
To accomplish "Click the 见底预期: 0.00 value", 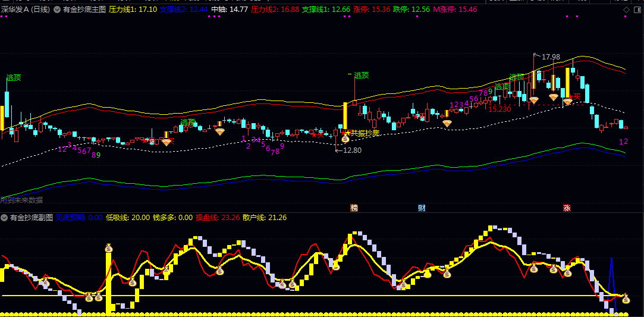I will pyautogui.click(x=79, y=218).
